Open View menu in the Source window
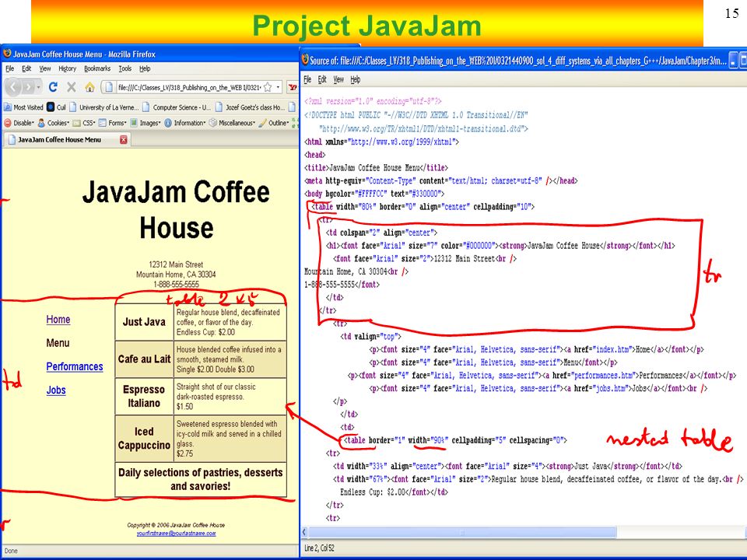The height and width of the screenshot is (560, 747). click(x=338, y=79)
